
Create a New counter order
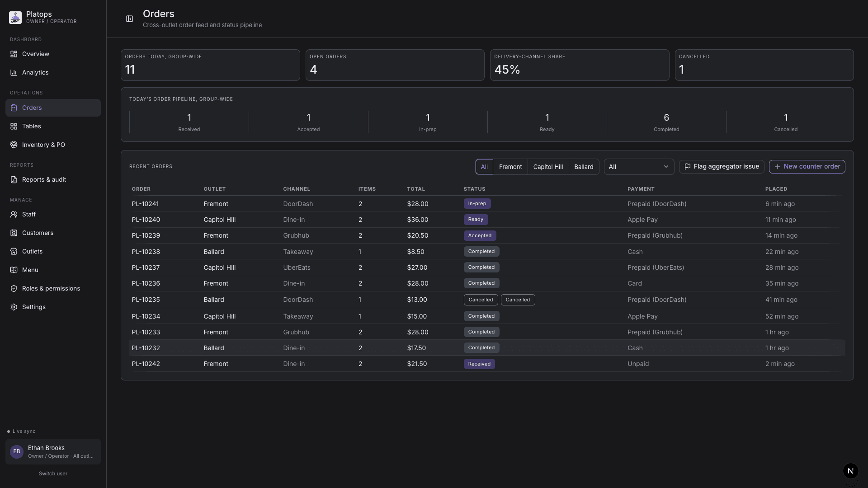807,167
